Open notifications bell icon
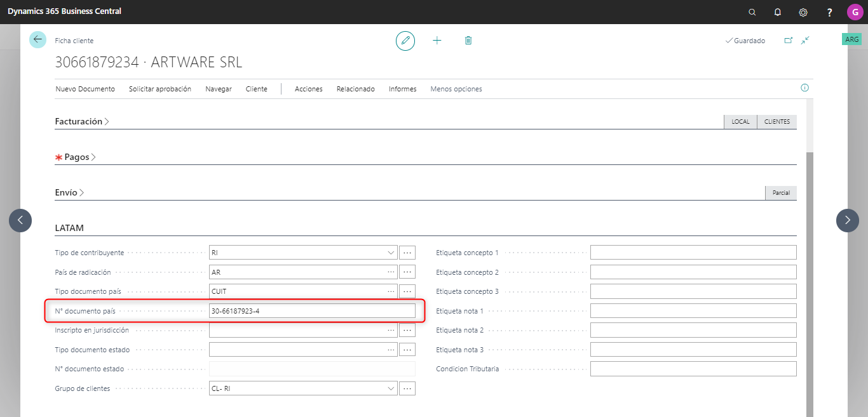 point(778,12)
